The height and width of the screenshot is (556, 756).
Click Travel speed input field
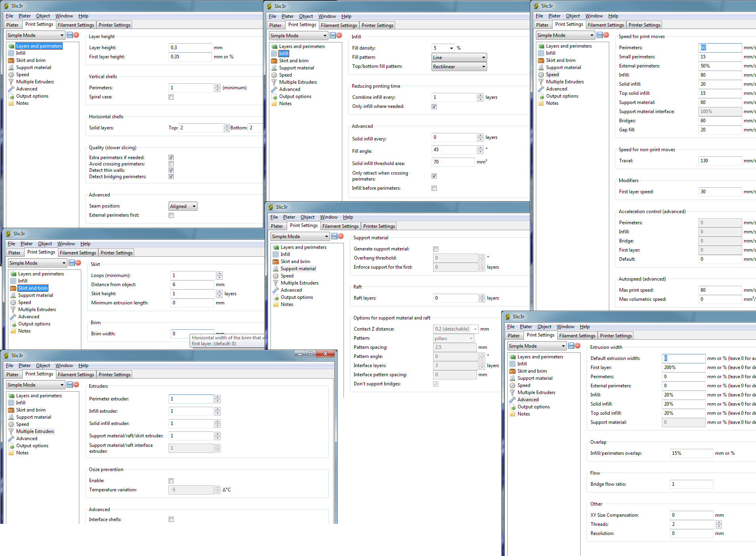point(720,161)
